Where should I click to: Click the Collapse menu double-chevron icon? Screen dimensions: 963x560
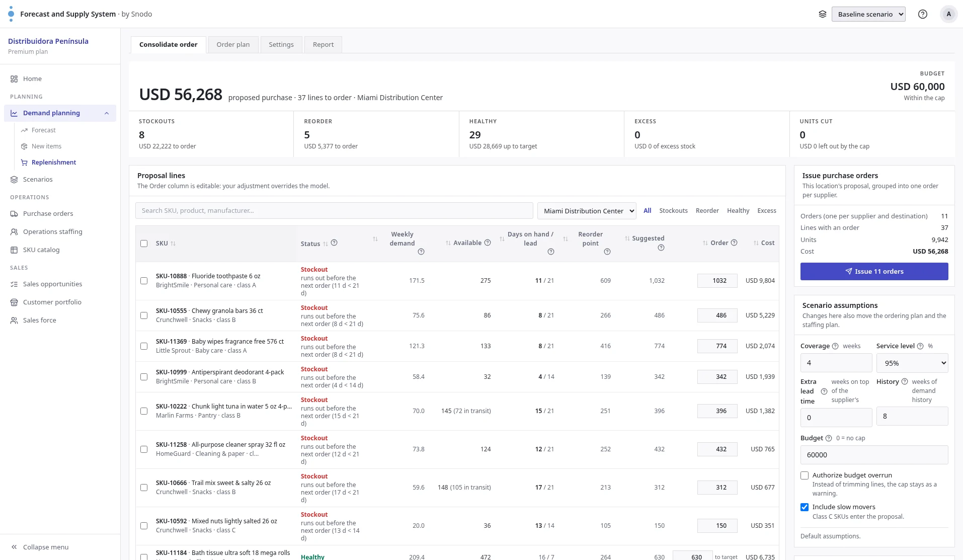14,547
